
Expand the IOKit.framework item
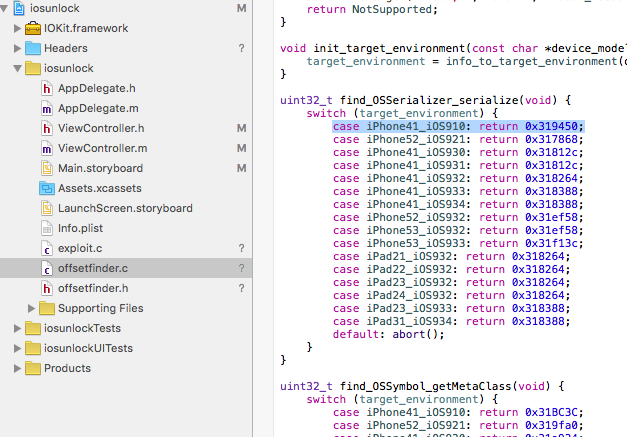(17, 28)
